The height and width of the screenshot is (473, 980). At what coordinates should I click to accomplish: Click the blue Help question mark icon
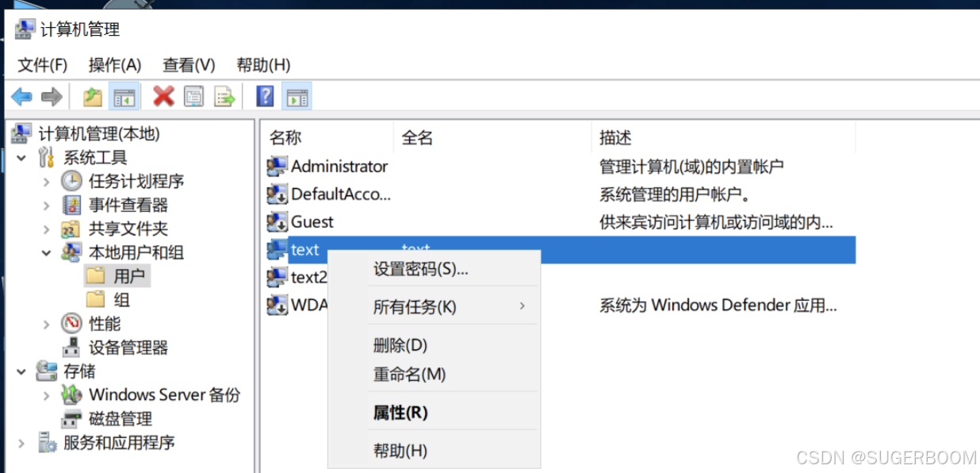(266, 97)
